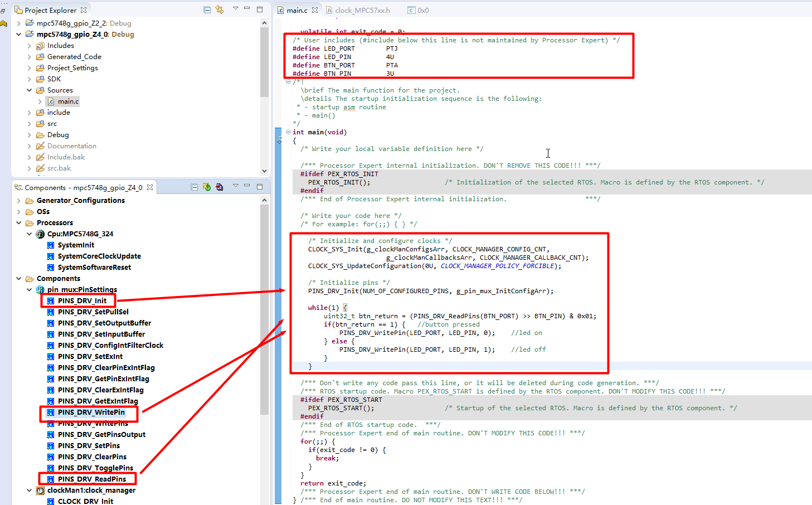
Task: Collapse All in Project Explorer toolbar
Action: tap(207, 9)
